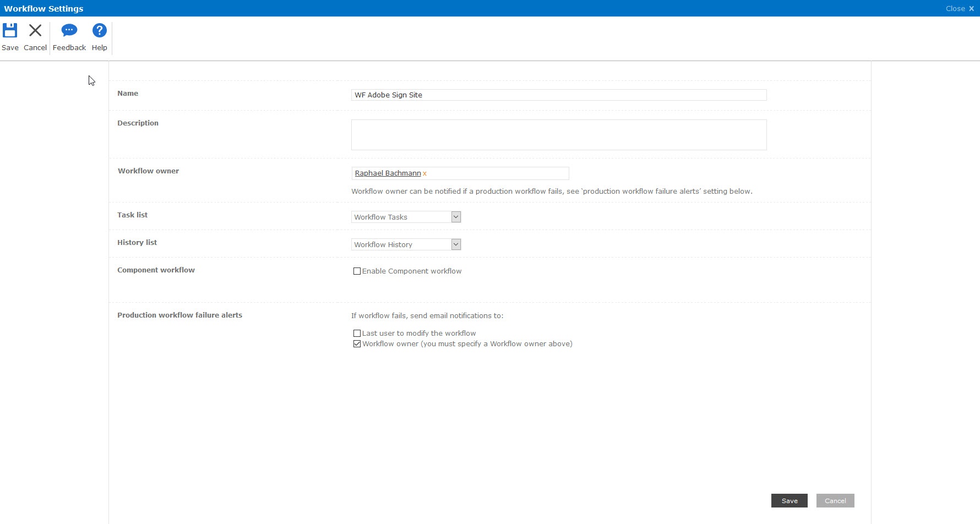Image resolution: width=980 pixels, height=524 pixels.
Task: Click the Save floppy disk icon in toolbar
Action: (x=10, y=30)
